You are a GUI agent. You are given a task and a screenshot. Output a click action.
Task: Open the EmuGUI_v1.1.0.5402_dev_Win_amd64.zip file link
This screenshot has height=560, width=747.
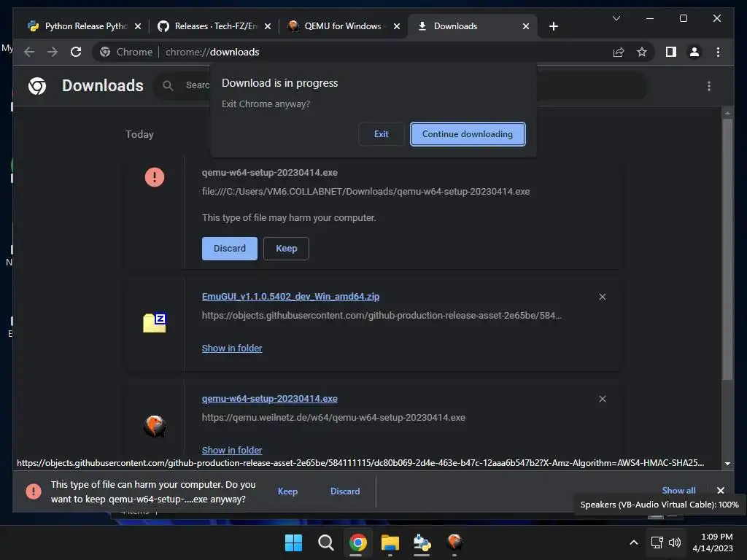[x=290, y=297]
